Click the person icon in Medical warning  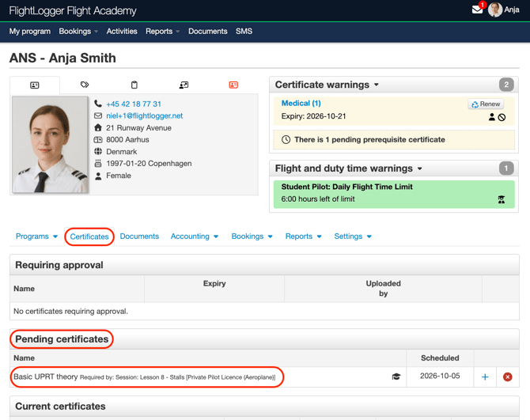click(x=492, y=117)
